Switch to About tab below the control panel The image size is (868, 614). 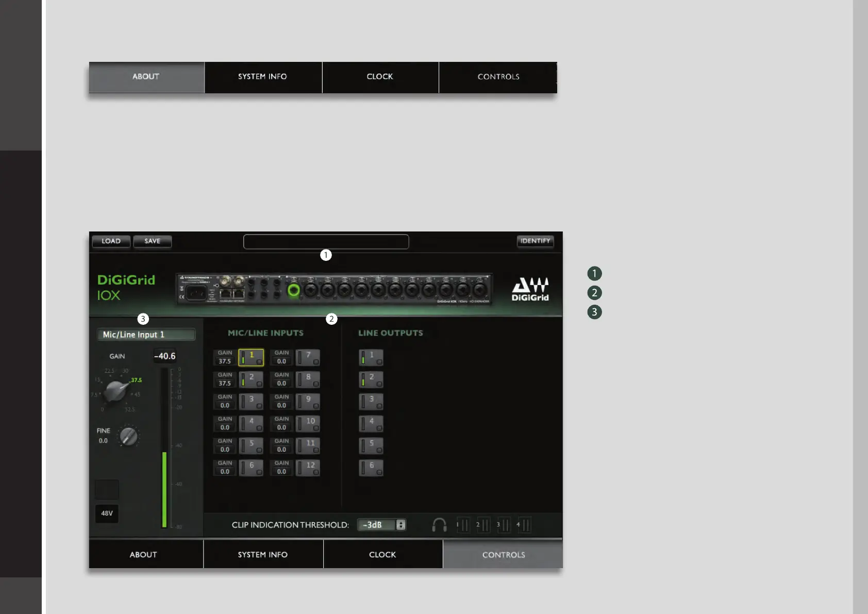[x=146, y=554]
